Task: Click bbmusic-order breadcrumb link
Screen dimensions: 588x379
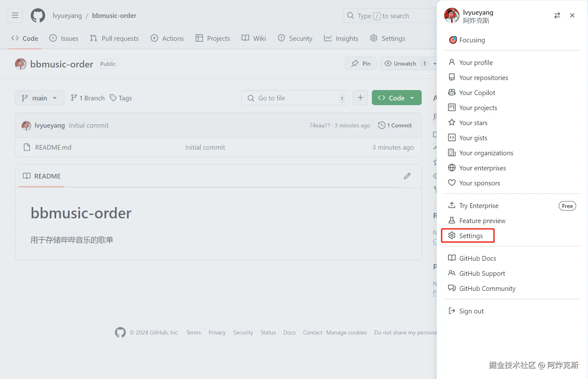Action: click(x=114, y=16)
